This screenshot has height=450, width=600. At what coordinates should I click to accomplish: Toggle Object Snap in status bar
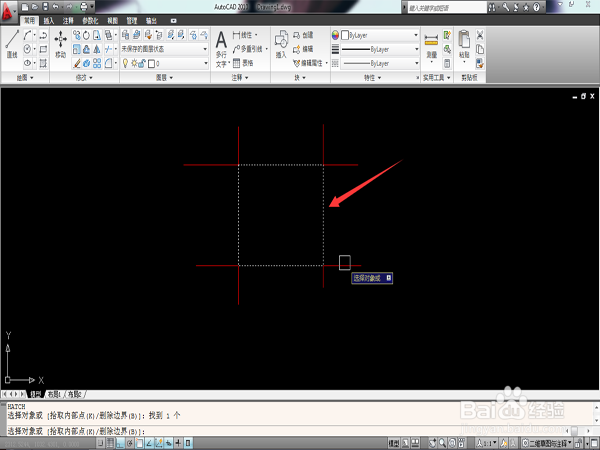coord(139,443)
